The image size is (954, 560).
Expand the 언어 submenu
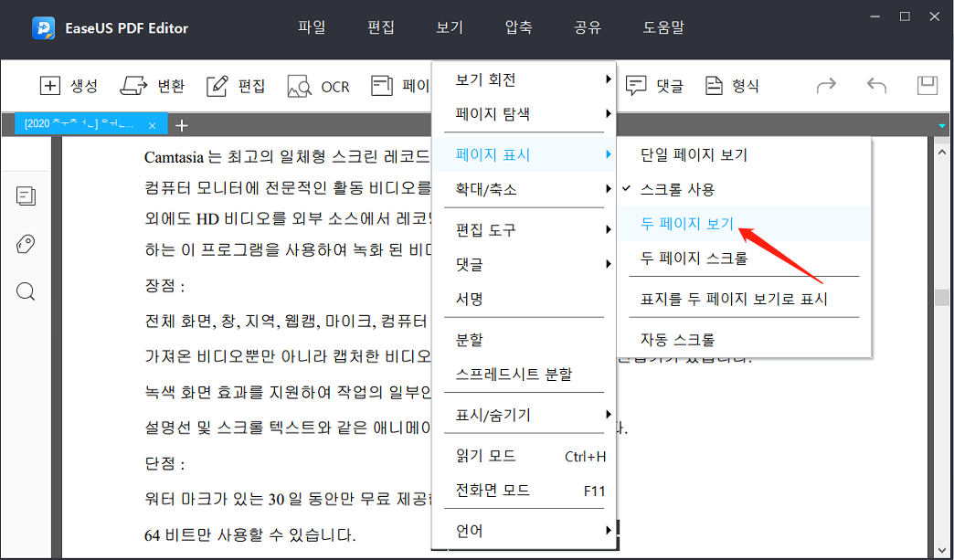[x=524, y=531]
